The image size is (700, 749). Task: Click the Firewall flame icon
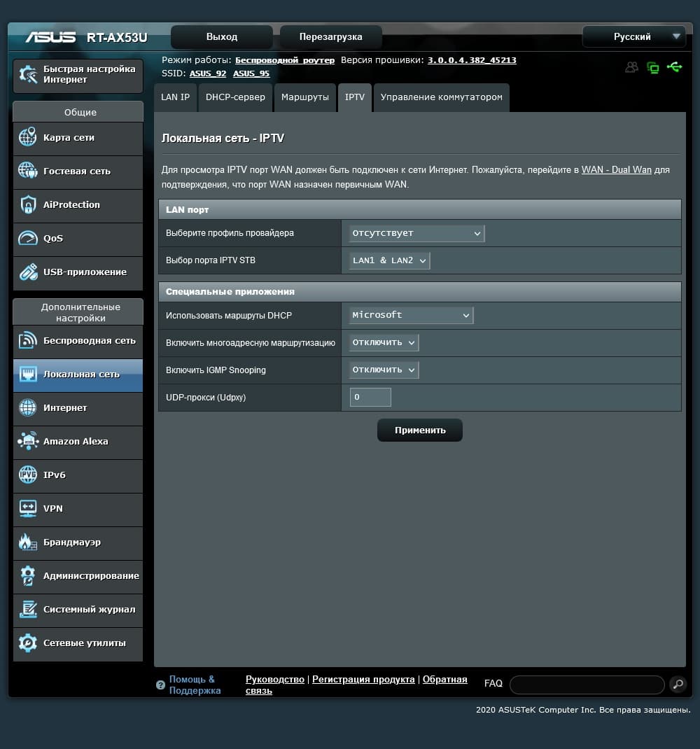[x=28, y=542]
